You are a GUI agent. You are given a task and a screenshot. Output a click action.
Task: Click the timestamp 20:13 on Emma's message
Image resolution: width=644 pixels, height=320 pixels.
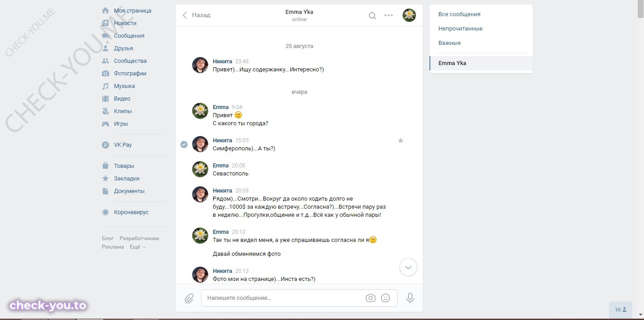238,232
